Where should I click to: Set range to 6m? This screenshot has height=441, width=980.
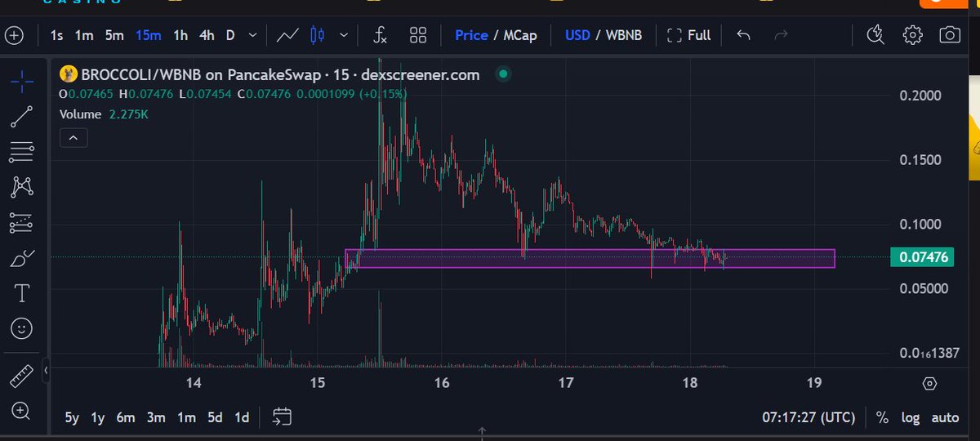click(x=126, y=418)
